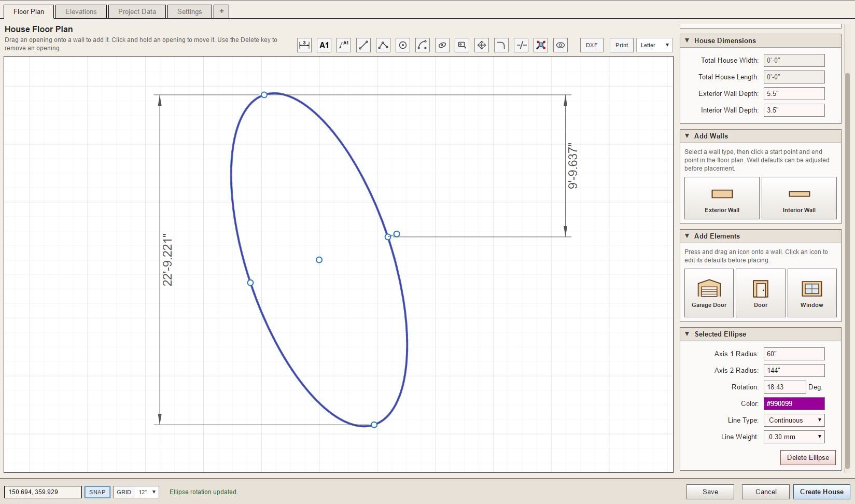This screenshot has width=855, height=504.
Task: Click the Rotation degrees input field
Action: pos(784,387)
